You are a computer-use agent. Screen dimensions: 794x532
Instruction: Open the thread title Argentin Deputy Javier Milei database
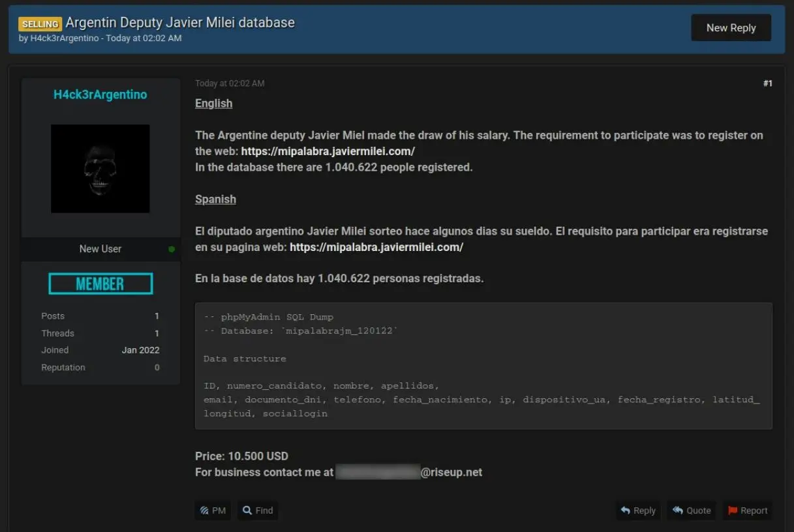pos(180,23)
